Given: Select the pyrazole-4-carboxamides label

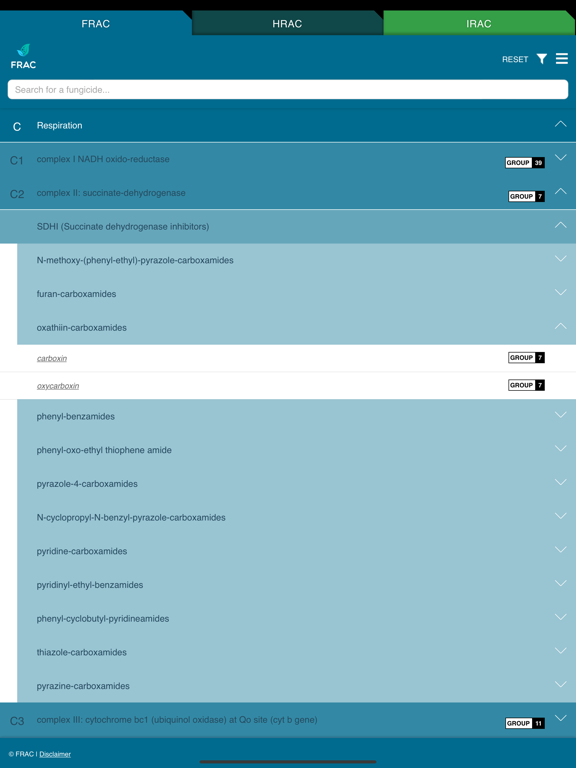Looking at the screenshot, I should pyautogui.click(x=87, y=484).
